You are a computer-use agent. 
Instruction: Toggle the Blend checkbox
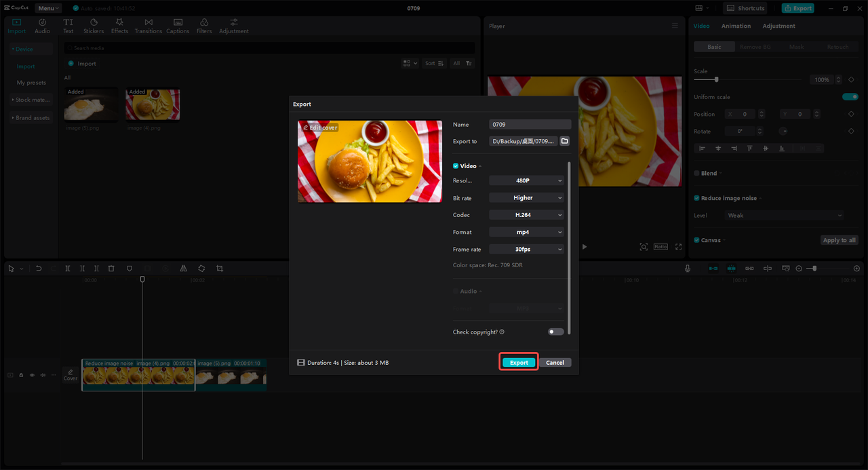696,173
